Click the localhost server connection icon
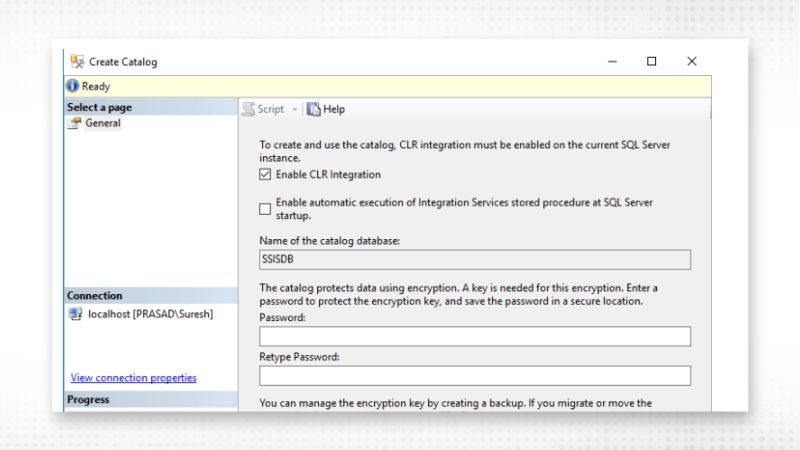This screenshot has width=800, height=450. pos(76,314)
